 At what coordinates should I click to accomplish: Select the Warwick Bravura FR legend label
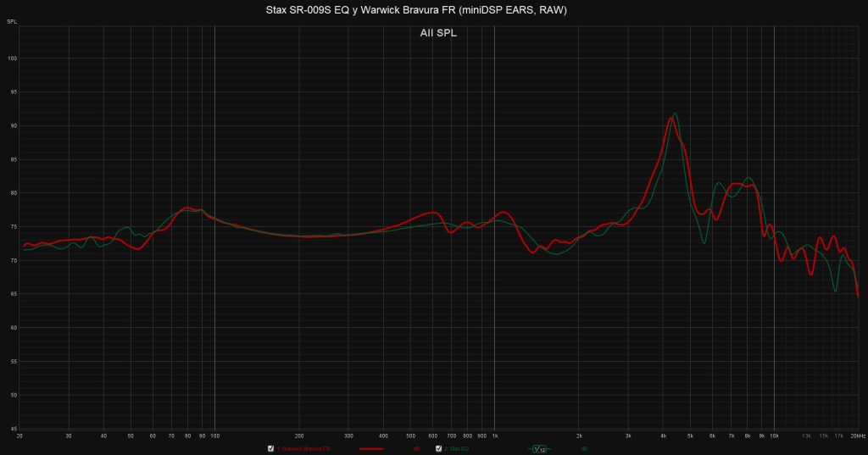click(x=303, y=448)
